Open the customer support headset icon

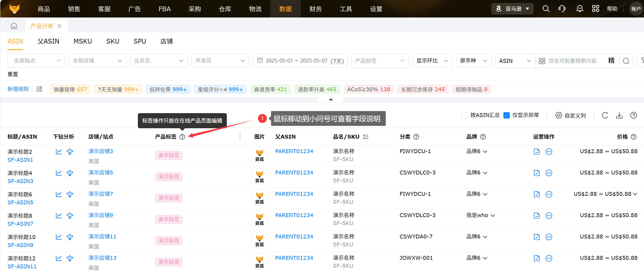click(x=562, y=9)
